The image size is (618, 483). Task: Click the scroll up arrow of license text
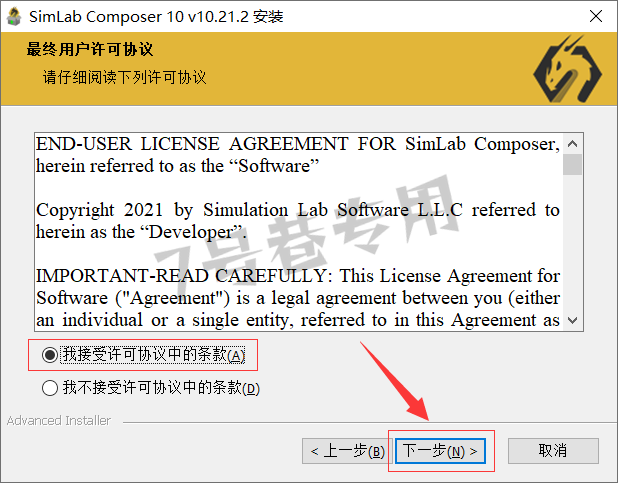[x=572, y=144]
